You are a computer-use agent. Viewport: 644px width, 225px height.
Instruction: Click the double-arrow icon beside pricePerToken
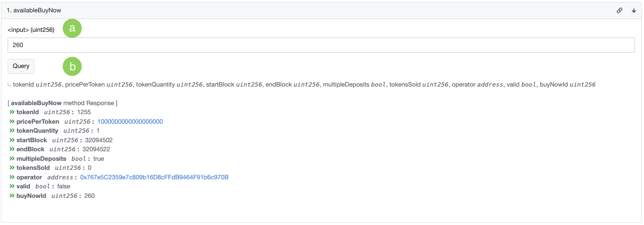coord(12,122)
